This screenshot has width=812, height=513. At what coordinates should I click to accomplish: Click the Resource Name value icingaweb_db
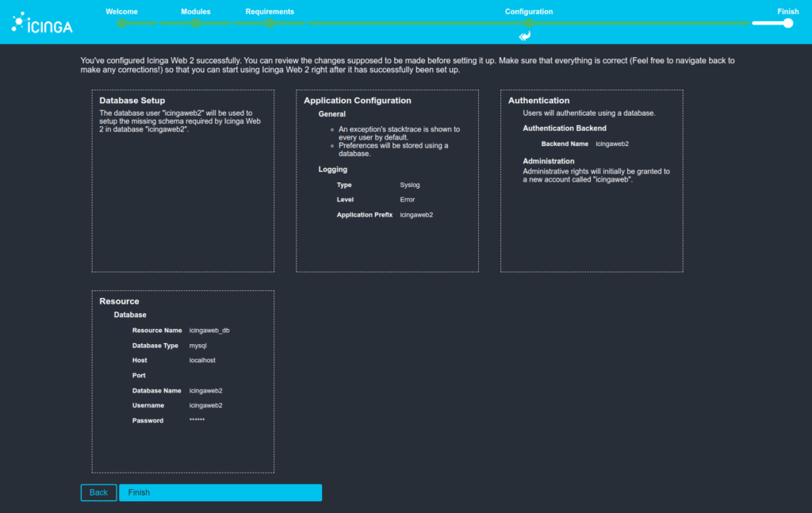pos(209,331)
